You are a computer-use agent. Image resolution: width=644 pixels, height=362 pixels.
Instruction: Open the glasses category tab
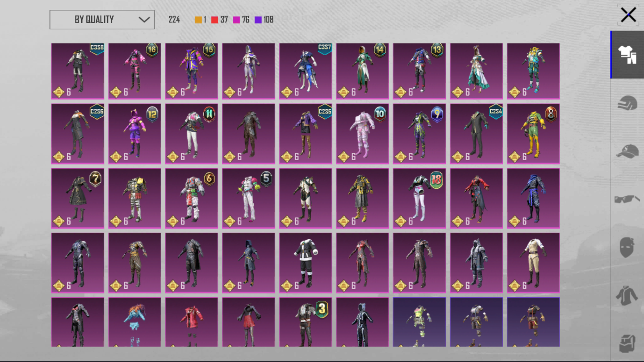627,199
